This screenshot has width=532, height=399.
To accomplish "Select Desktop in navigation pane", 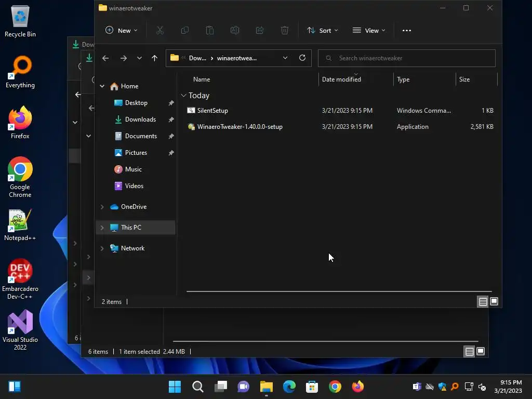I will pyautogui.click(x=136, y=103).
